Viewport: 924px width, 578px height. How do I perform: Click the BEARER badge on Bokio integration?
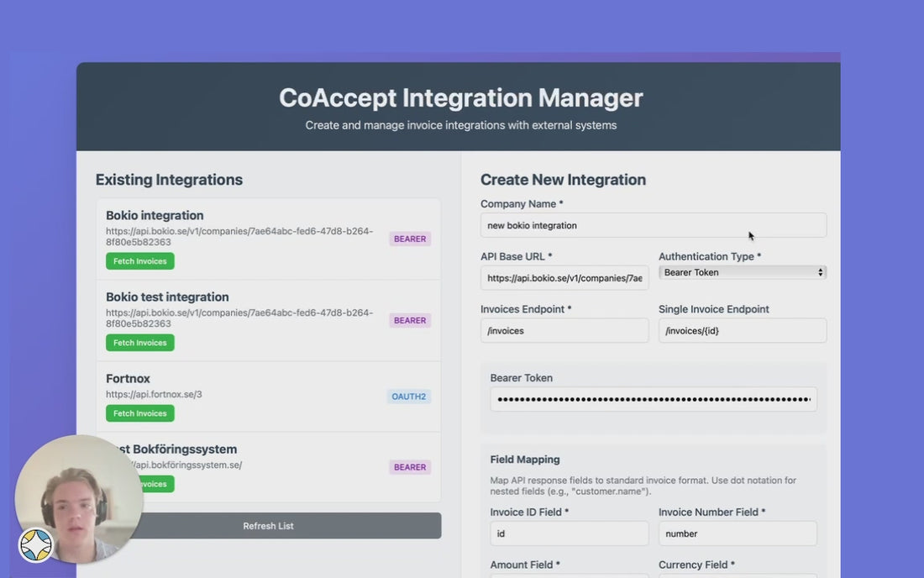tap(410, 239)
